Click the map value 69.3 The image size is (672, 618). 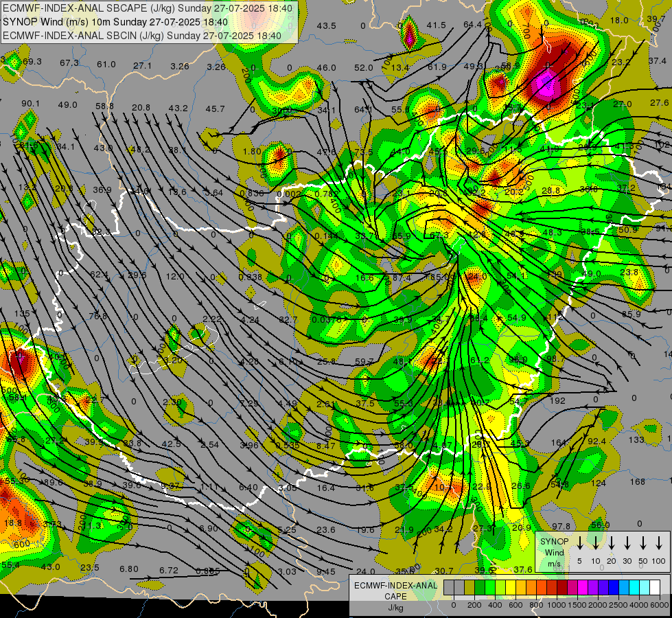pyautogui.click(x=32, y=61)
